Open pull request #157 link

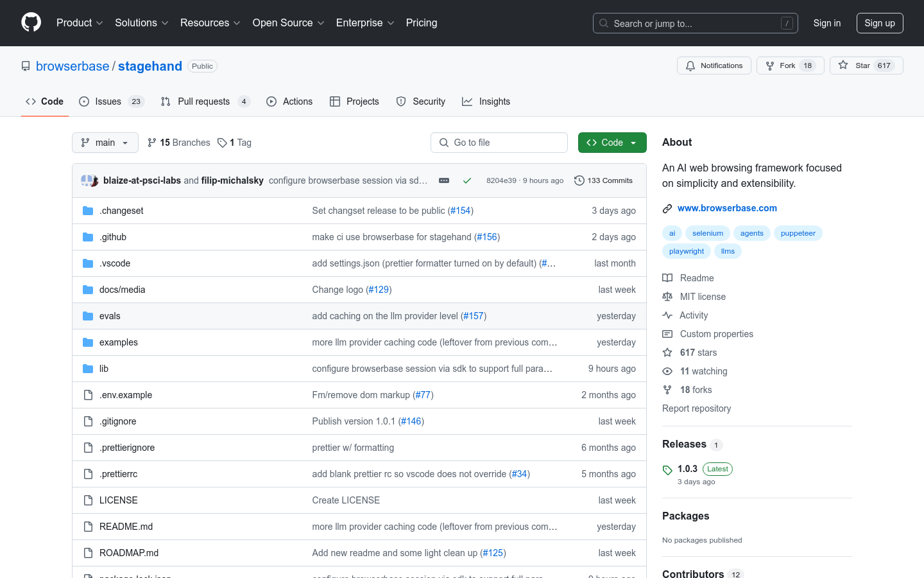point(474,316)
